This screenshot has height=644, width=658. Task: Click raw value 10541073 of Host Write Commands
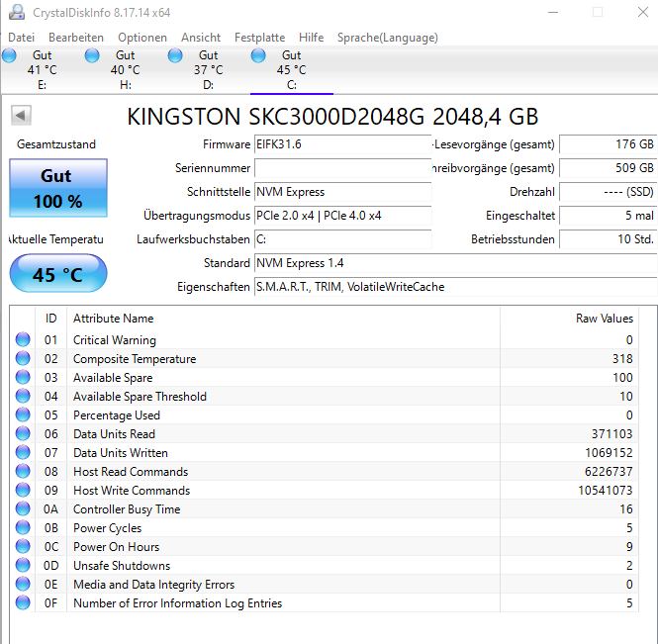606,490
